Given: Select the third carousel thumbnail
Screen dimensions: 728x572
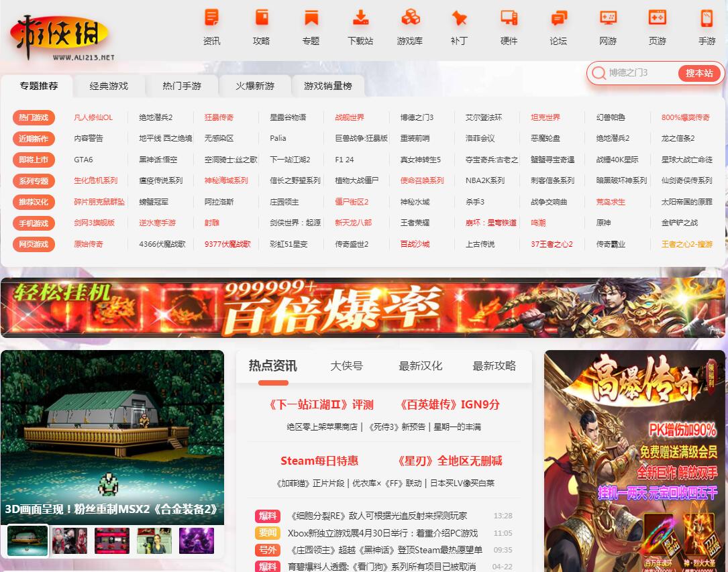Looking at the screenshot, I should coord(112,540).
